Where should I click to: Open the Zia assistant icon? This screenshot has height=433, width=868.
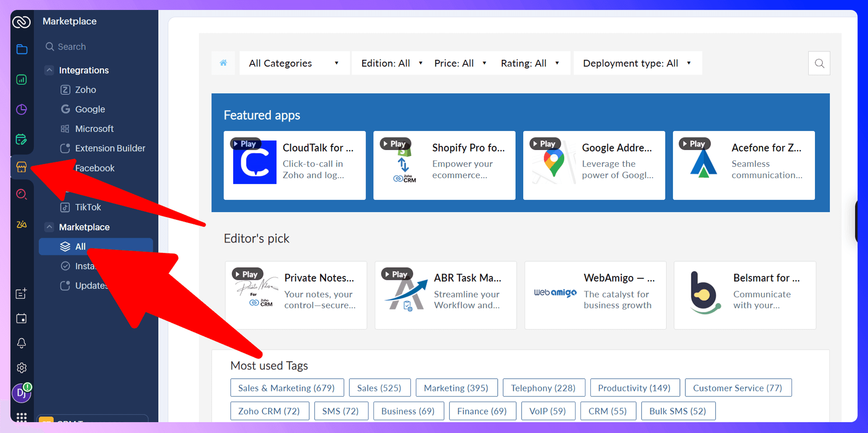[22, 224]
